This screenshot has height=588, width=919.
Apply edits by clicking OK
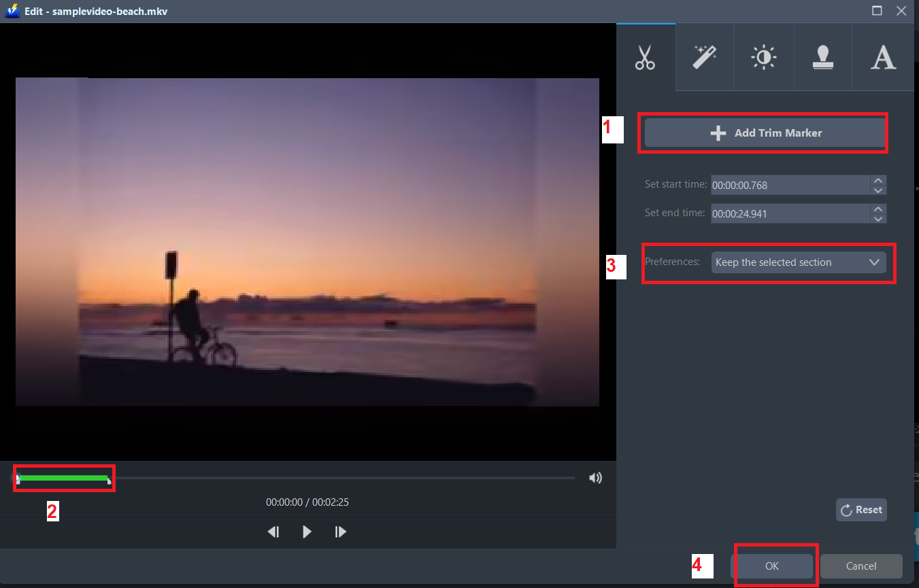click(x=773, y=566)
